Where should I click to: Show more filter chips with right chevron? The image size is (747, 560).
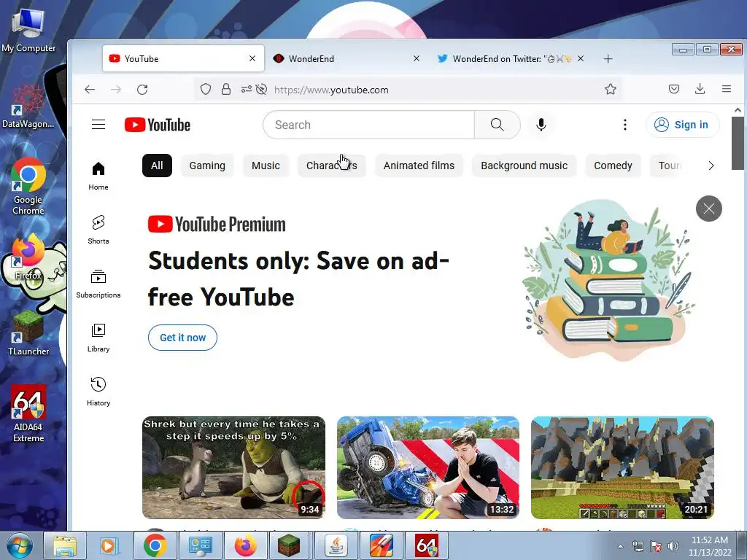(x=711, y=166)
